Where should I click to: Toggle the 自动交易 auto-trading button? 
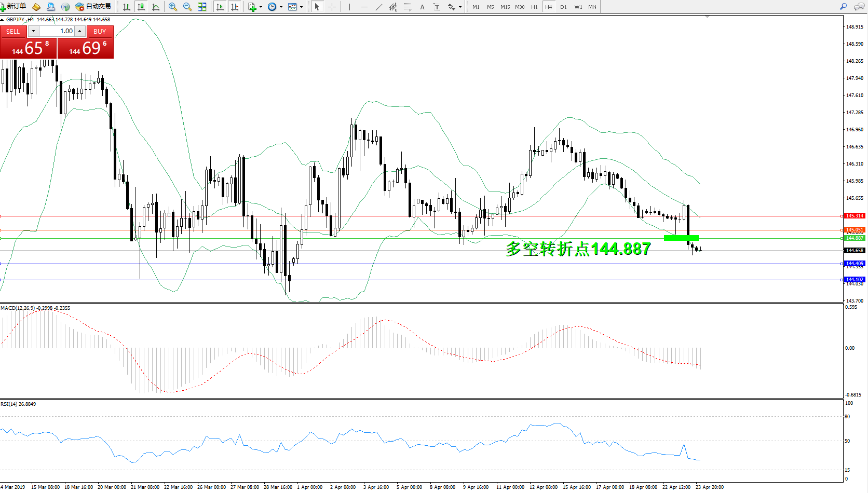coord(93,7)
